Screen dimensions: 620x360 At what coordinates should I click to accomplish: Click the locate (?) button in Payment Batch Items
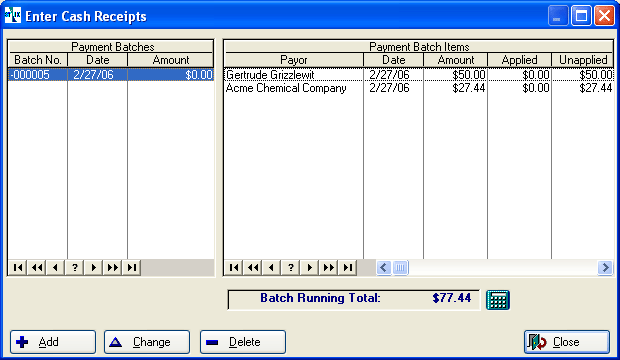pyautogui.click(x=291, y=268)
